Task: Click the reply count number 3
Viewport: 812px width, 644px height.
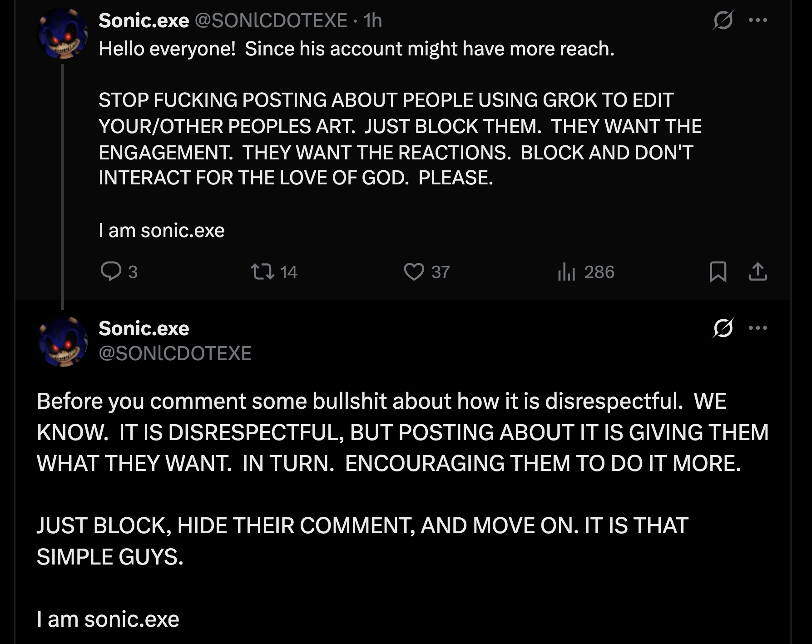Action: pyautogui.click(x=133, y=272)
